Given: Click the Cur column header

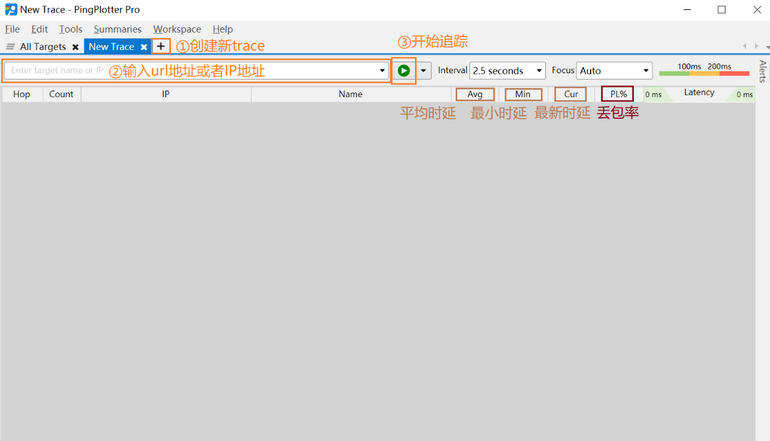Looking at the screenshot, I should point(571,94).
